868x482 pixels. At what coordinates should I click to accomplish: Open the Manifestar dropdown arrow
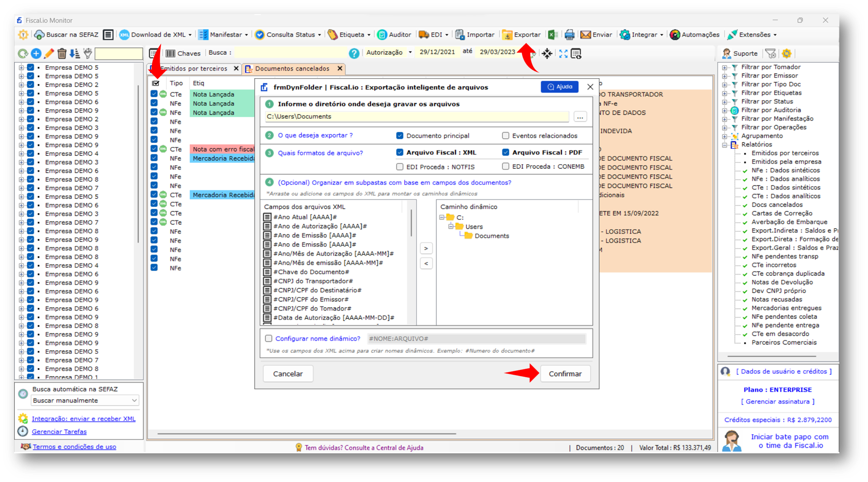[246, 35]
